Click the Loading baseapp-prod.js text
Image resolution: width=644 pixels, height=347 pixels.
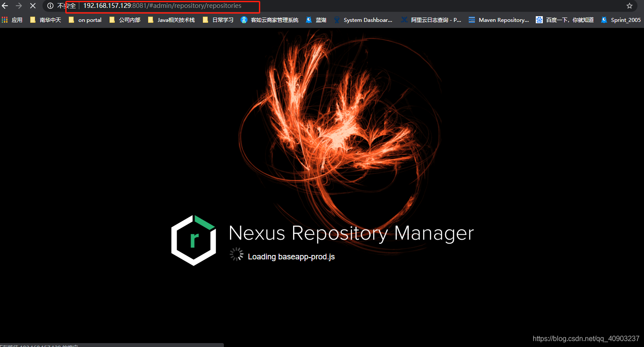(x=291, y=257)
